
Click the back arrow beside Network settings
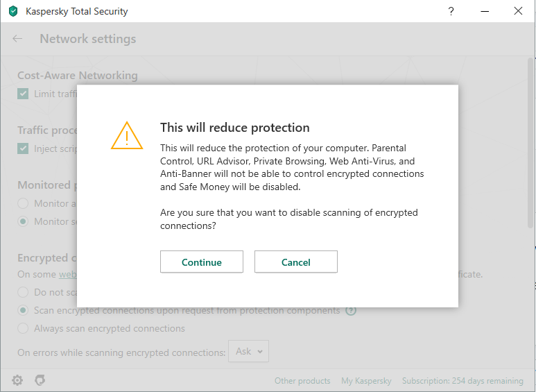pyautogui.click(x=18, y=39)
